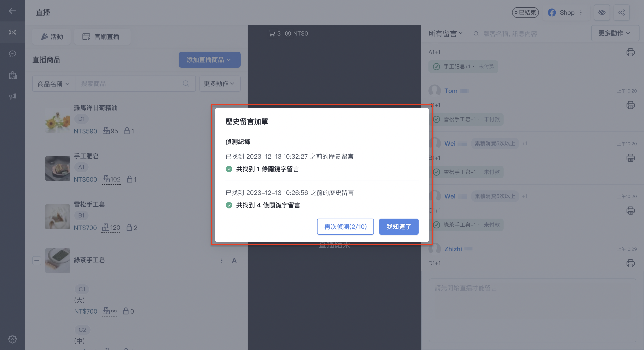
Task: Switch to the 官網直播 tab
Action: tap(102, 37)
